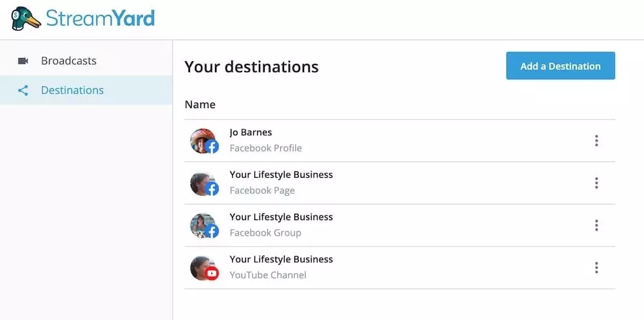This screenshot has height=320, width=644.
Task: Click the StreamYard wordmark text
Action: click(100, 18)
